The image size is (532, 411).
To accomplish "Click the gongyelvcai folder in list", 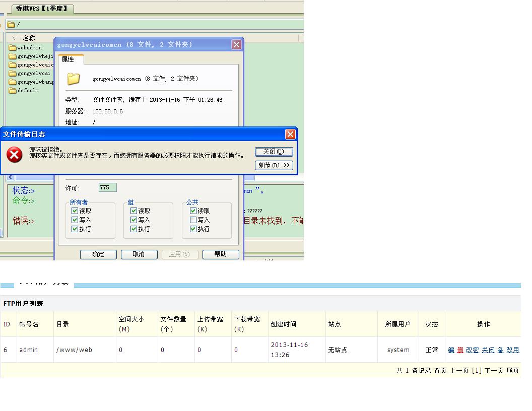I will pos(33,74).
